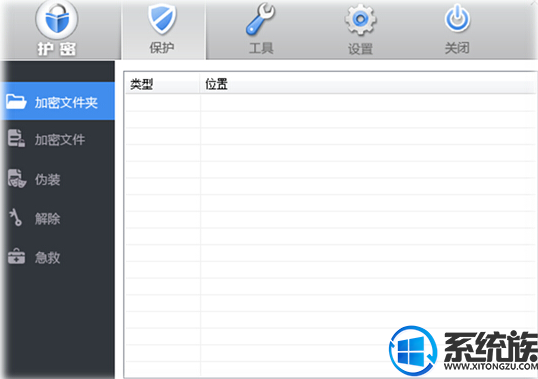The height and width of the screenshot is (379, 538).
Task: Switch to the 保护 tab label
Action: [x=162, y=47]
